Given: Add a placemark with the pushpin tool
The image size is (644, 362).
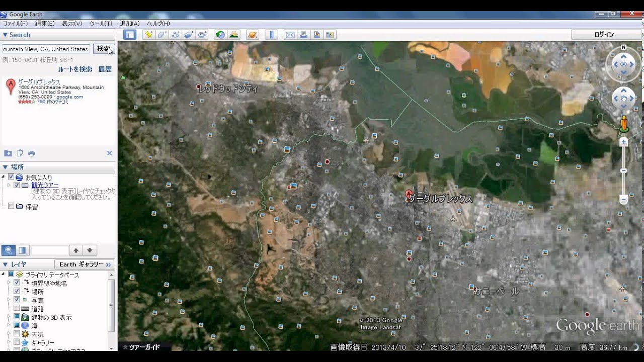Looking at the screenshot, I should pos(148,35).
